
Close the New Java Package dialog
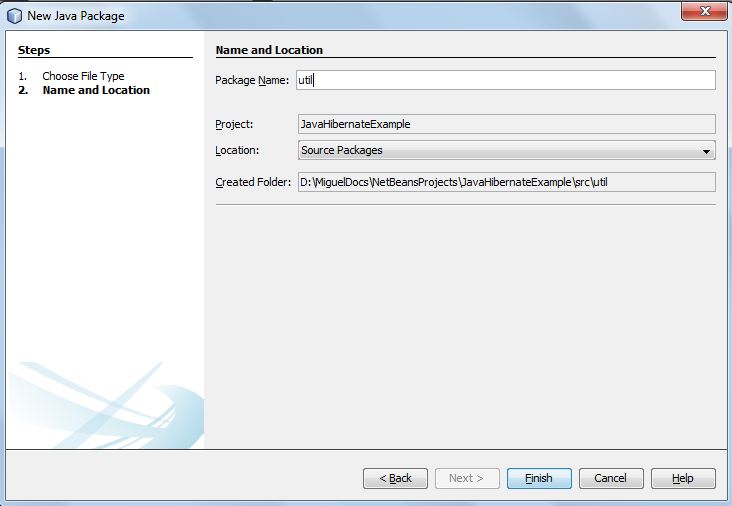pyautogui.click(x=704, y=11)
